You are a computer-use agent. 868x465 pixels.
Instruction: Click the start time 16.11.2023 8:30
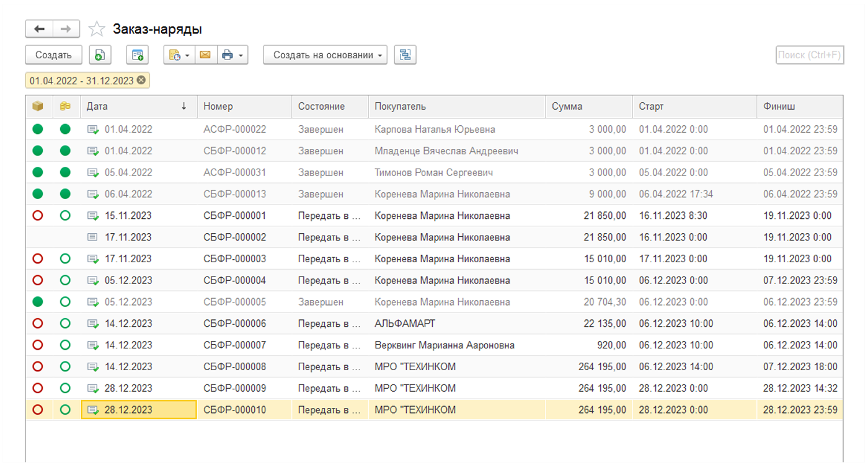pyautogui.click(x=673, y=216)
